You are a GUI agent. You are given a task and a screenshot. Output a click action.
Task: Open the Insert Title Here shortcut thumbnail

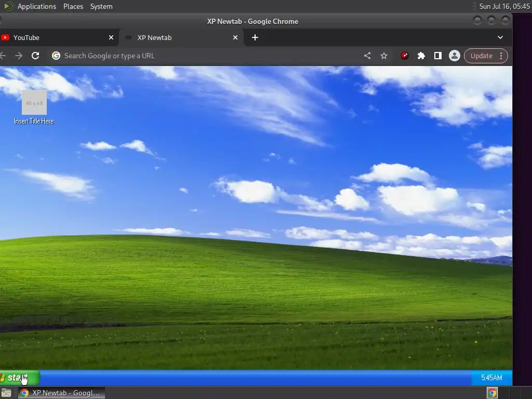[x=34, y=102]
